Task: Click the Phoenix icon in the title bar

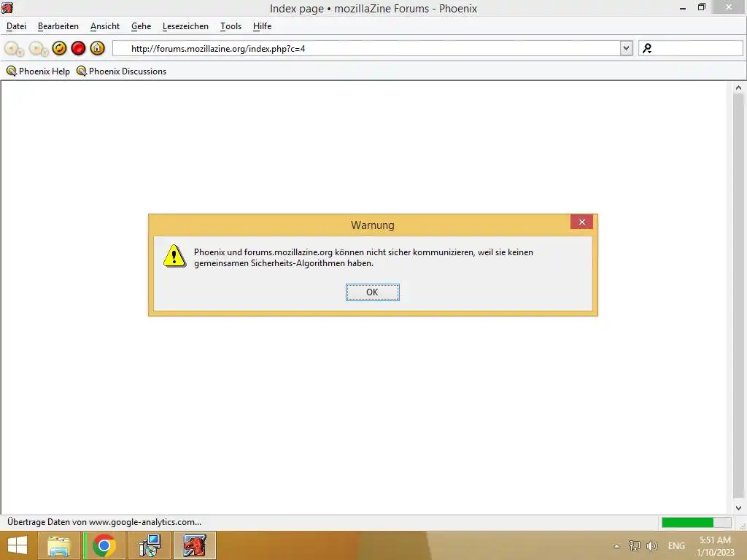Action: coord(7,7)
